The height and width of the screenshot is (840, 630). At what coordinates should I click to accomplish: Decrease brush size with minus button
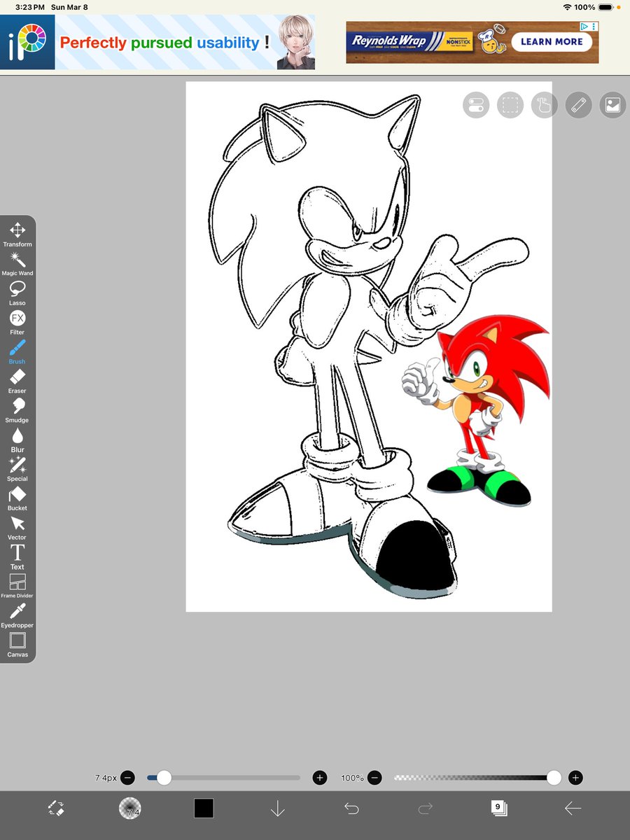click(127, 778)
